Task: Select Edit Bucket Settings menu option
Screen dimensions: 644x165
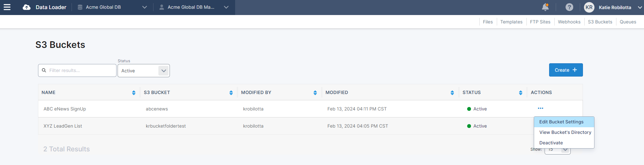Action: coord(561,122)
